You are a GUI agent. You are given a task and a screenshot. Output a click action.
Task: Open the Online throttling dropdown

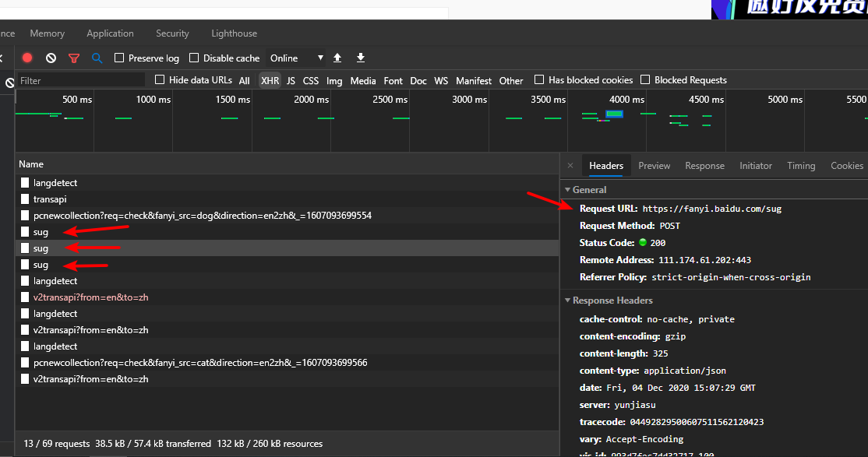pyautogui.click(x=296, y=58)
